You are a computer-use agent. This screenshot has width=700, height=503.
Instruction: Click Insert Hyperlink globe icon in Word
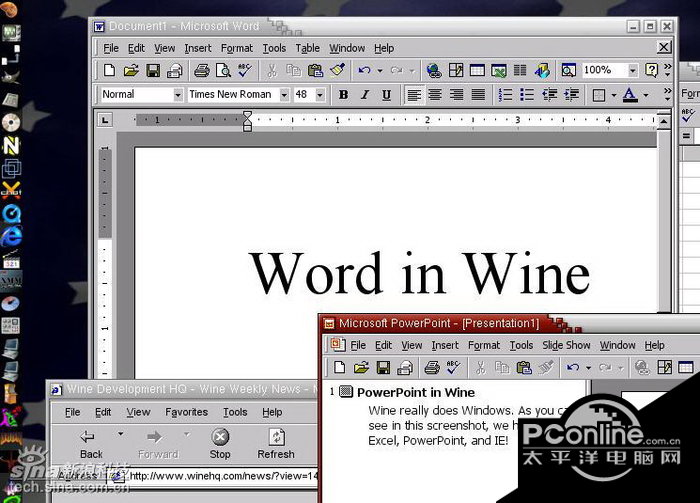coord(433,70)
